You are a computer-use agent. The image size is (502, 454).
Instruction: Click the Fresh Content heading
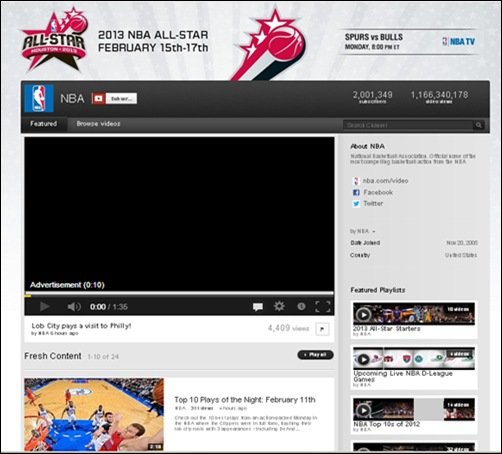pos(53,356)
